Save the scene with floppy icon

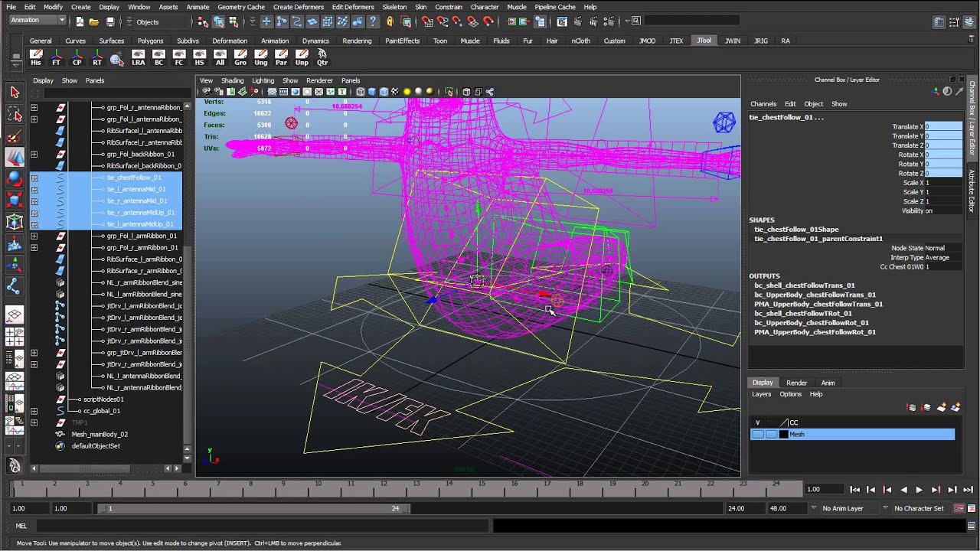110,21
